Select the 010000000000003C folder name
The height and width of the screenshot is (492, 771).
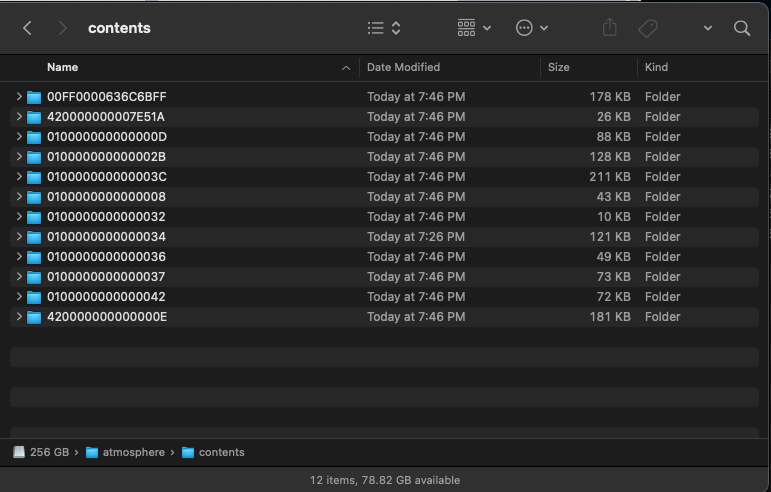coord(107,176)
